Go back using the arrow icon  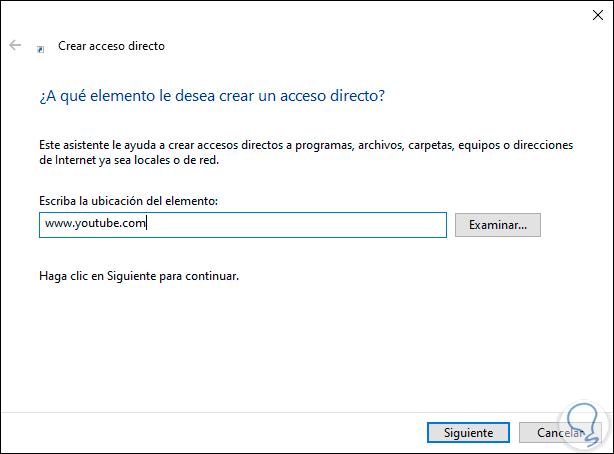pos(15,46)
